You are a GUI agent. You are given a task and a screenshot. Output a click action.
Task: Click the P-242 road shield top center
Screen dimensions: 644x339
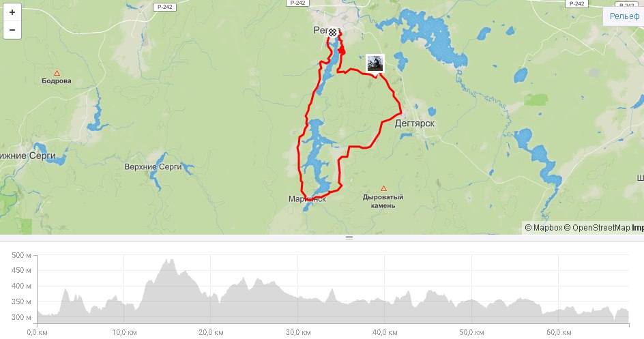pos(297,3)
